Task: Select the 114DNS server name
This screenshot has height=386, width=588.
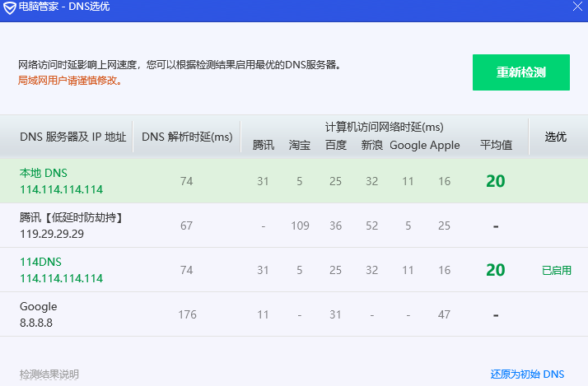Action: 40,262
